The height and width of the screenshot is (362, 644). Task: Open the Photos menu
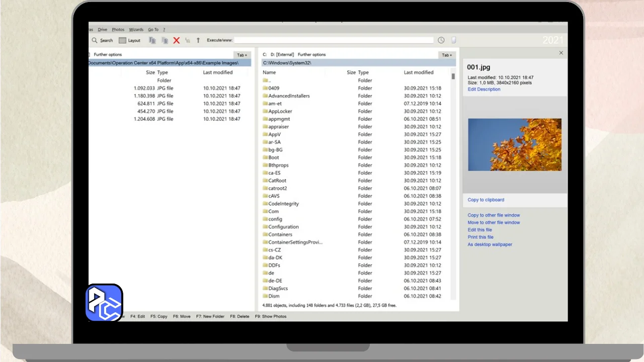pyautogui.click(x=118, y=30)
